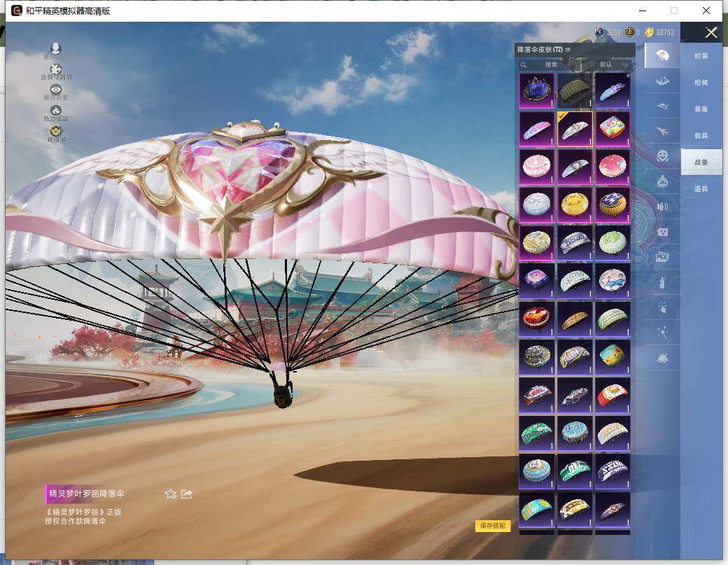Switch to the 枪械 tab

[x=701, y=82]
